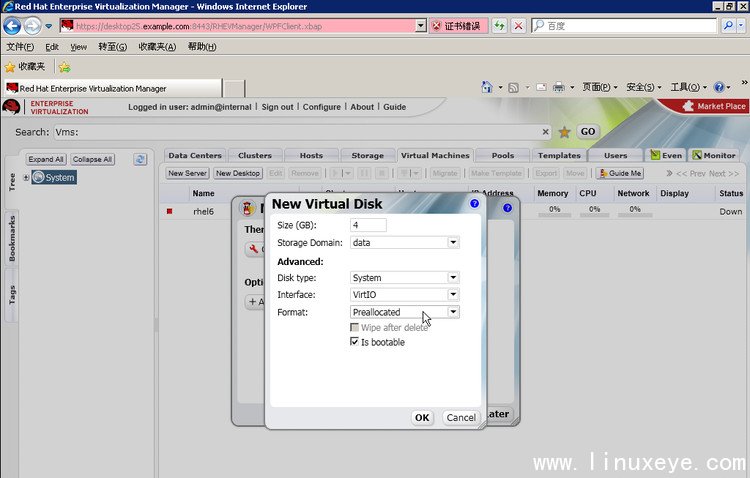Click the Guide Me button
This screenshot has height=478, width=750.
coord(620,173)
